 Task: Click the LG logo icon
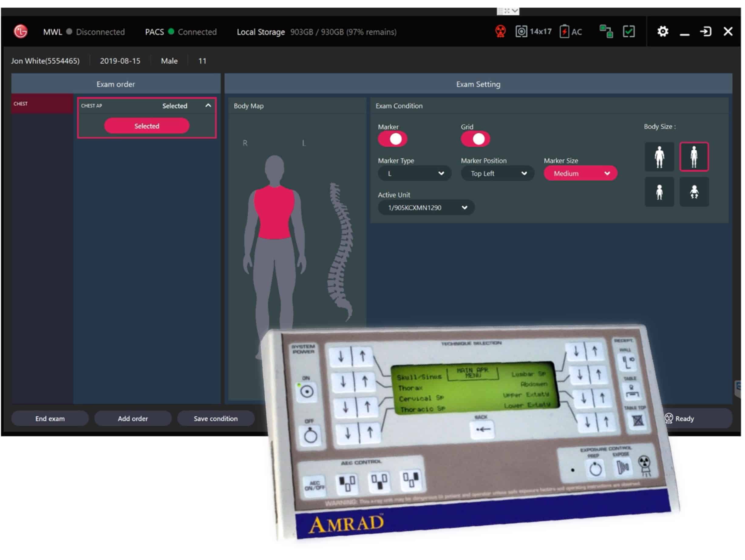21,32
